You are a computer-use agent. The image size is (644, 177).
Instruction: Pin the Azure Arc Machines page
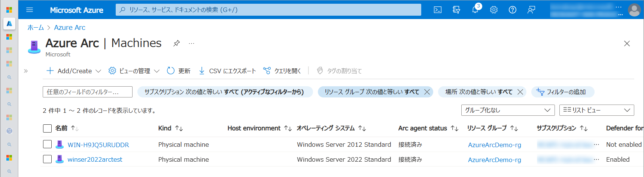coord(176,43)
